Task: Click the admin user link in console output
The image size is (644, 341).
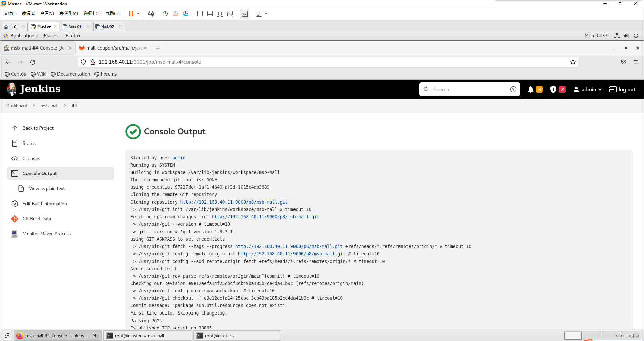Action: pyautogui.click(x=179, y=158)
